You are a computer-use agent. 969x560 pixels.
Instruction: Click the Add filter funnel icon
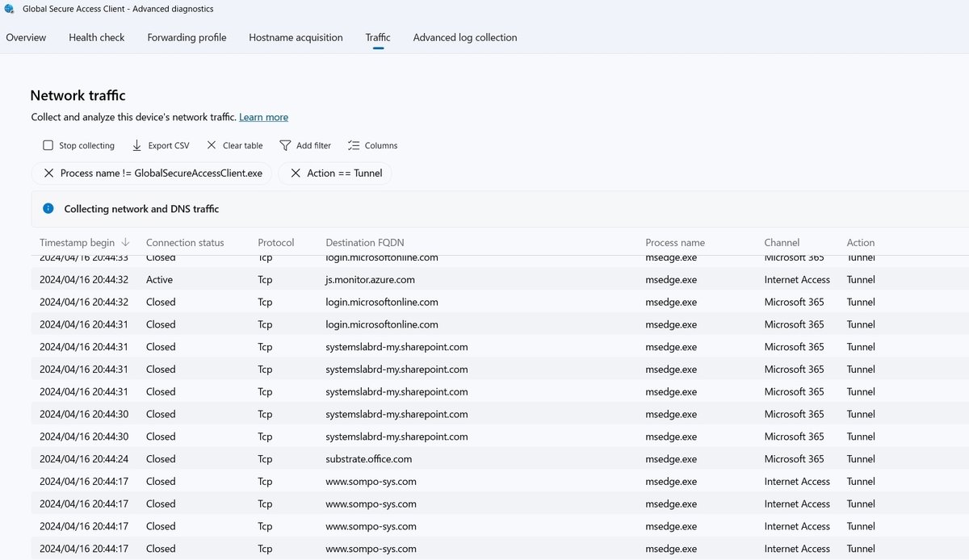285,145
